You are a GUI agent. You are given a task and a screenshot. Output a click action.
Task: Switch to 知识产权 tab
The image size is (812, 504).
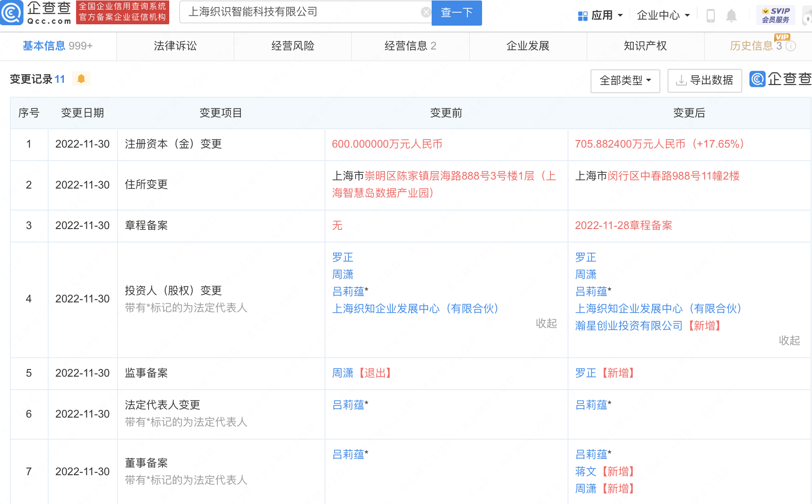click(645, 45)
